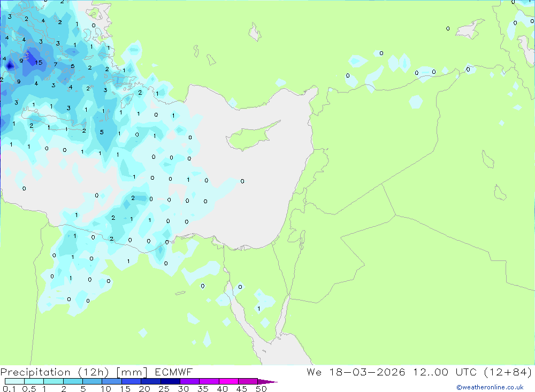Click the legend value '0.1'
This screenshot has width=535, height=392.
tap(9, 389)
